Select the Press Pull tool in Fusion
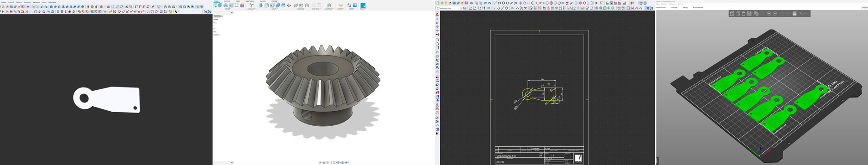 [x=261, y=5]
